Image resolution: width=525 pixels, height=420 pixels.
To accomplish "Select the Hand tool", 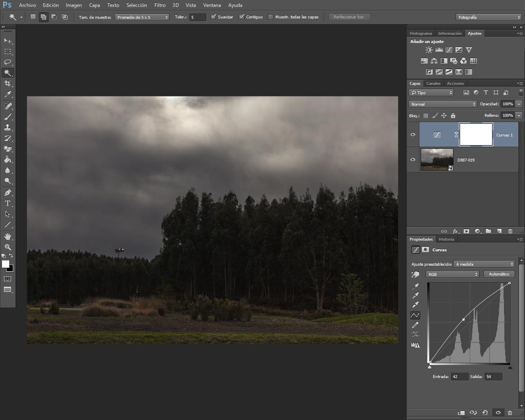I will coord(7,236).
